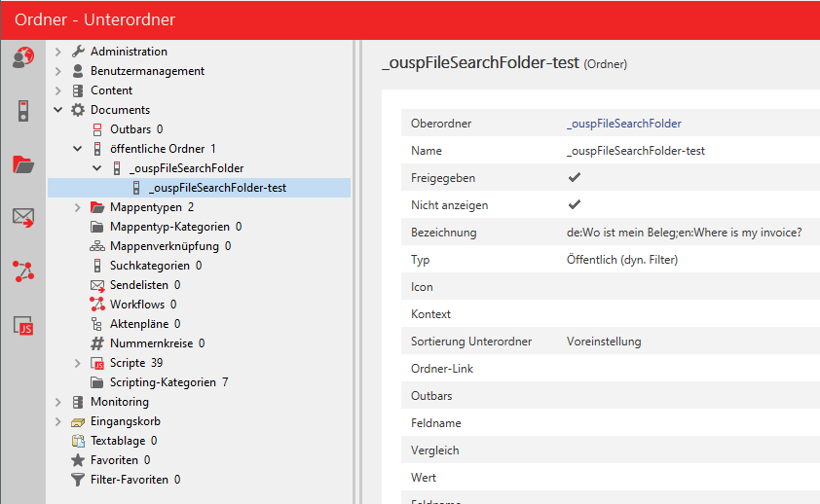Click the öffentliche Ordner binder icon
The height and width of the screenshot is (504, 820).
point(97,149)
